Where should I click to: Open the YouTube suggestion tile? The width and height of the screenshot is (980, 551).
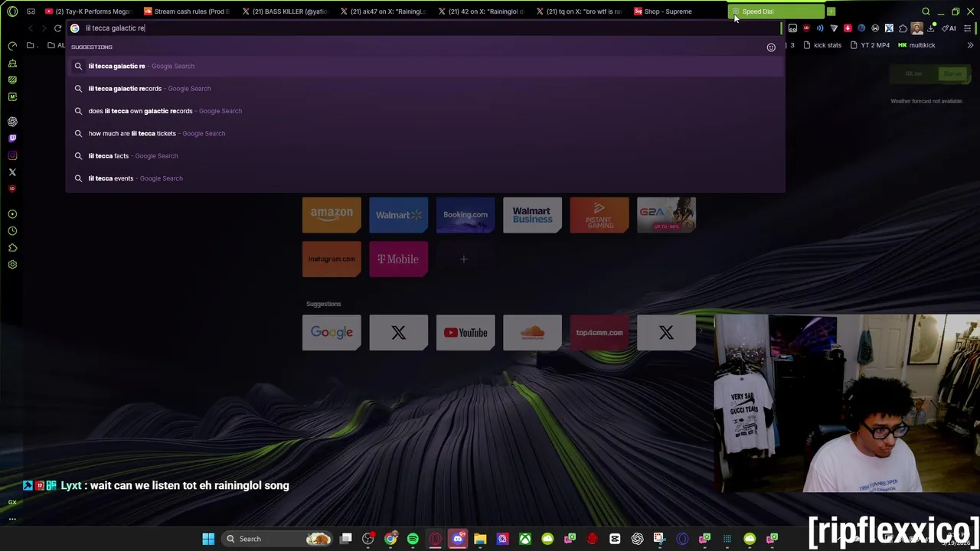coord(465,333)
